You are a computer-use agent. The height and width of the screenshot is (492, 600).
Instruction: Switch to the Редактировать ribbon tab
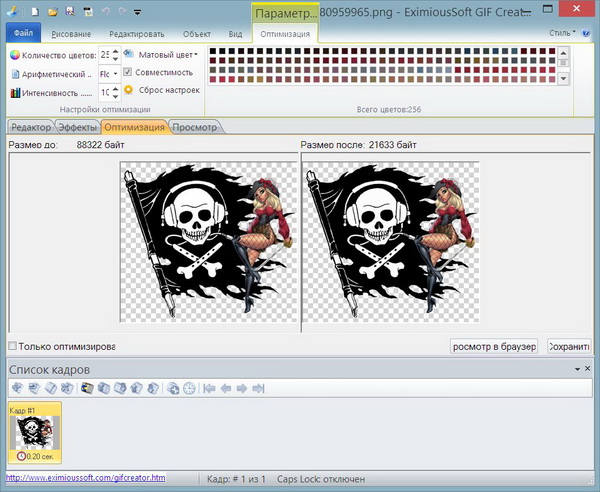[137, 34]
